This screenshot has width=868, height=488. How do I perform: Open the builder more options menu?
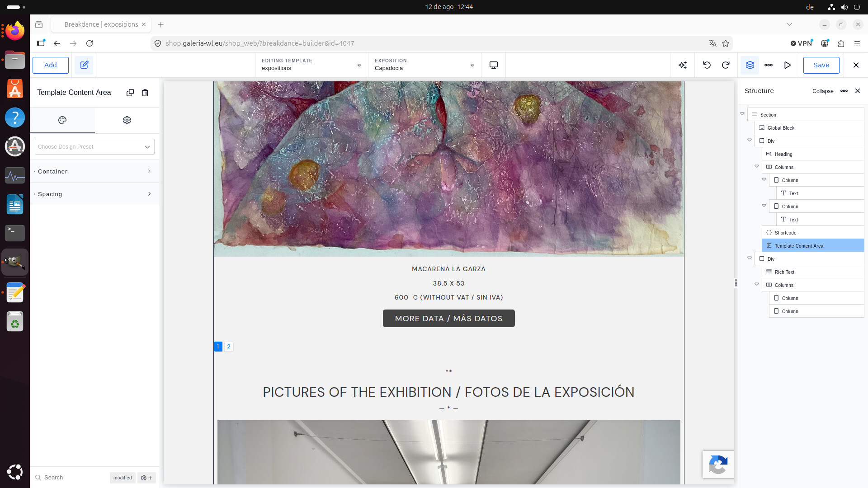769,65
